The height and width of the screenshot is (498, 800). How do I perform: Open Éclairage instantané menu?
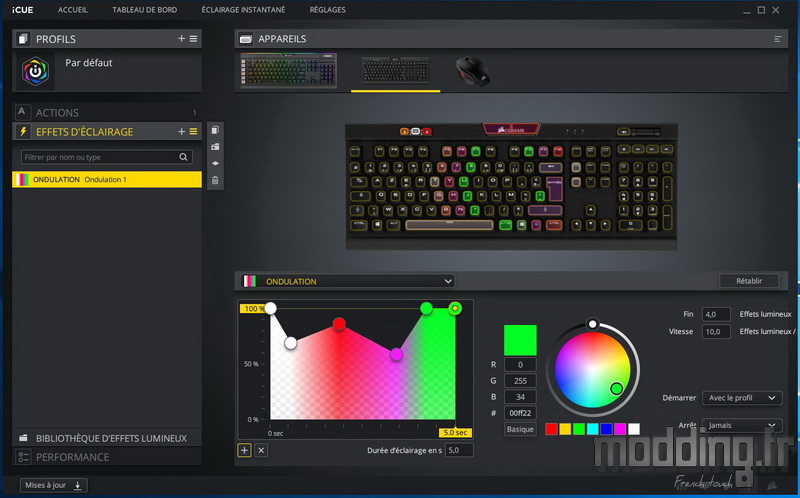pos(243,10)
